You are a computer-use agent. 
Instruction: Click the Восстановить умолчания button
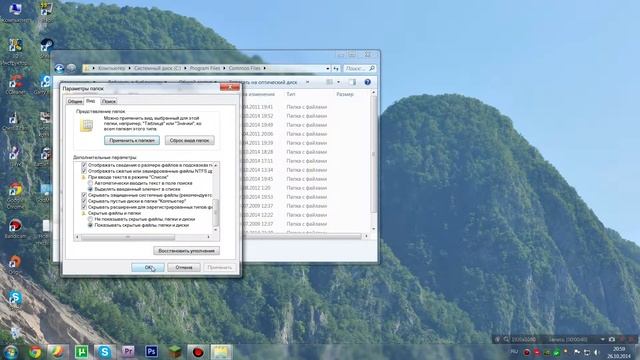[x=187, y=251]
